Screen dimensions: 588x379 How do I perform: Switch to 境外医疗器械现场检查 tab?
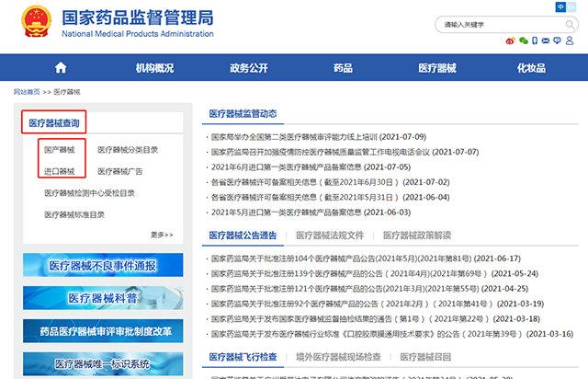[x=338, y=357]
